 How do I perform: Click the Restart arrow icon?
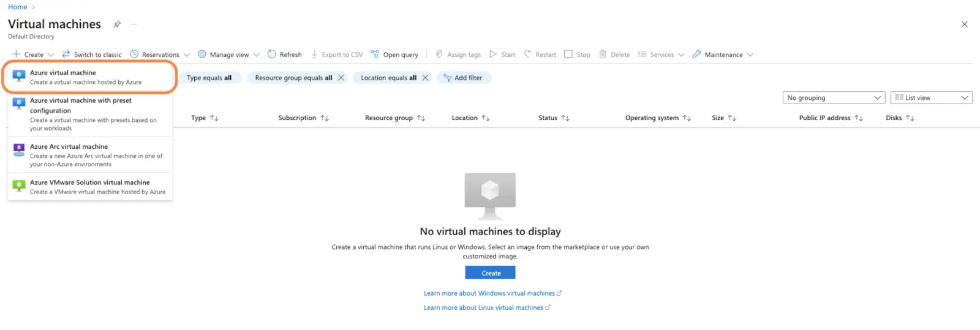coord(527,54)
